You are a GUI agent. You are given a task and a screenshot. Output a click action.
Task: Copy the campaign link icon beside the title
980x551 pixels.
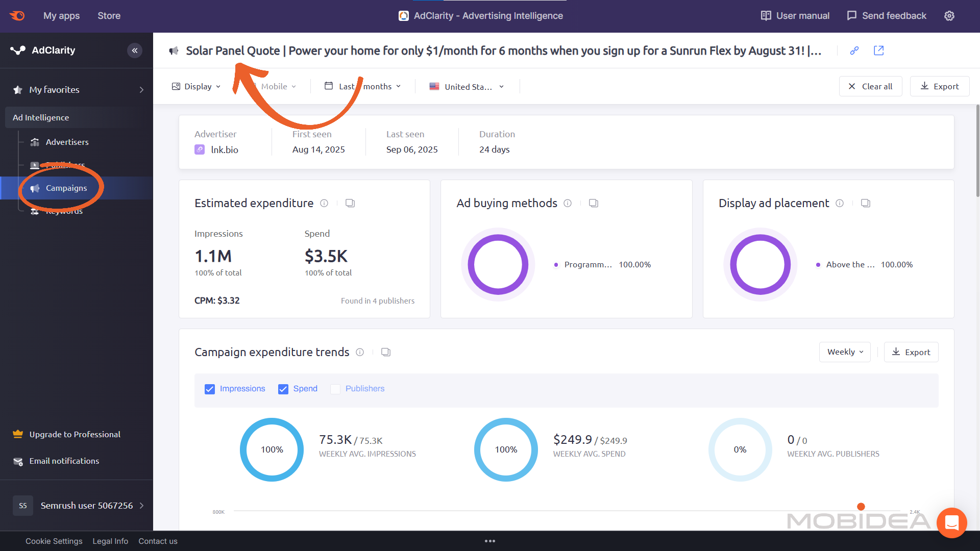click(x=854, y=51)
